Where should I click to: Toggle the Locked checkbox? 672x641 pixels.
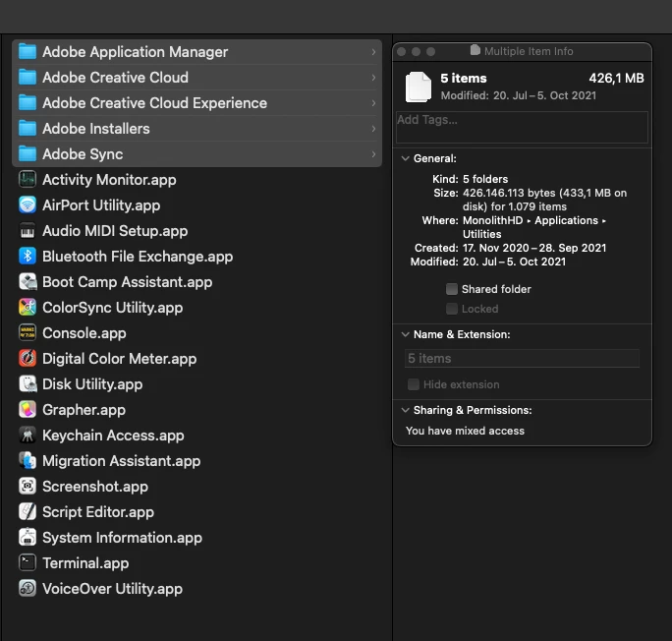click(x=452, y=309)
